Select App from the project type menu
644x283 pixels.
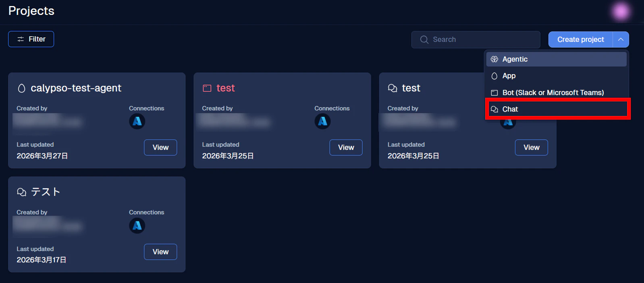(x=556, y=76)
